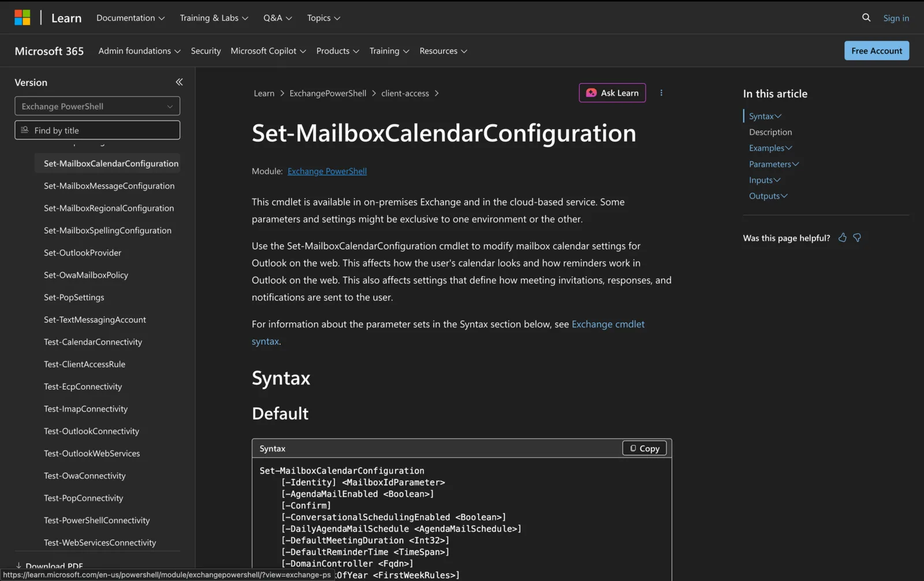Click the Microsoft logo

pyautogui.click(x=23, y=18)
